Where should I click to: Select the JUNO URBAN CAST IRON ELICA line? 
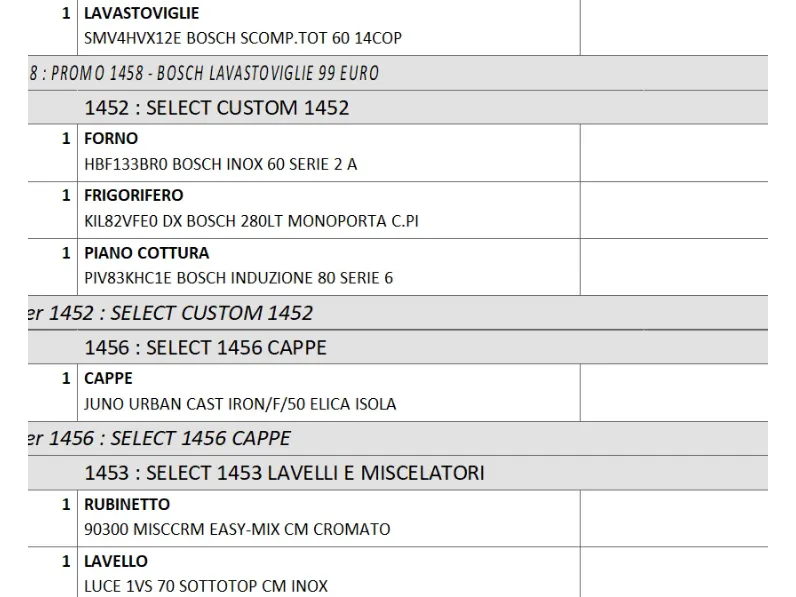[x=240, y=404]
